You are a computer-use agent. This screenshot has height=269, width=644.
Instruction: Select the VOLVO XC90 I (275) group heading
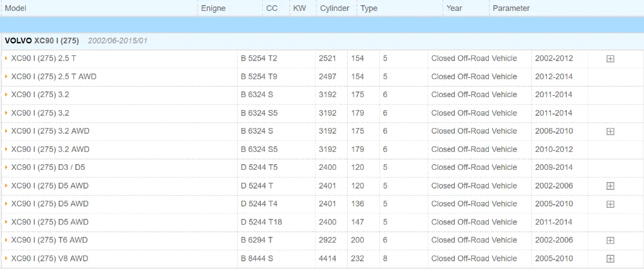(42, 41)
